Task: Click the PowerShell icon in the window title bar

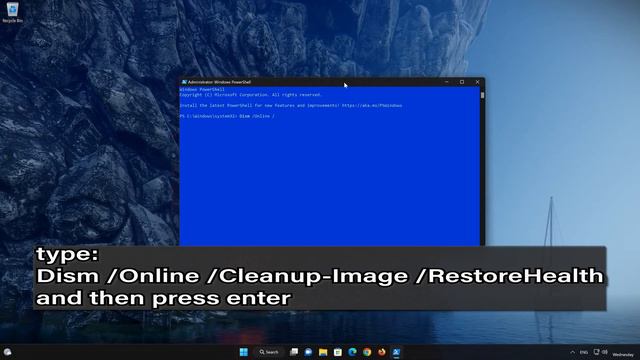Action: [184, 82]
